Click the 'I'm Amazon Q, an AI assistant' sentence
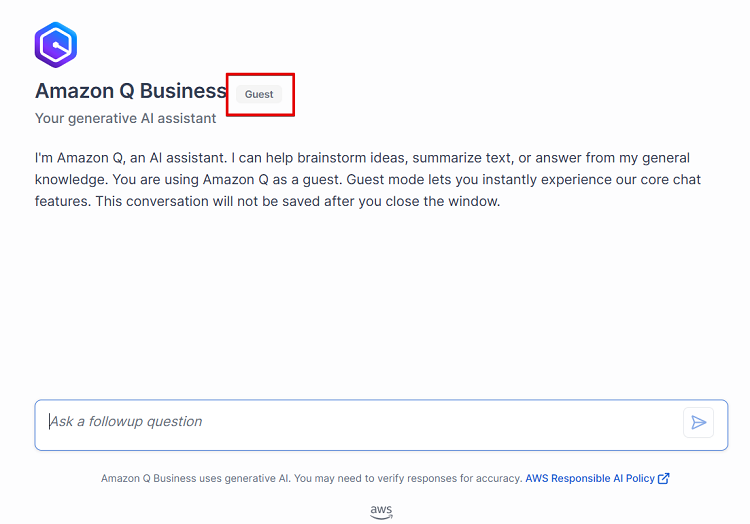750x524 pixels. (x=131, y=158)
